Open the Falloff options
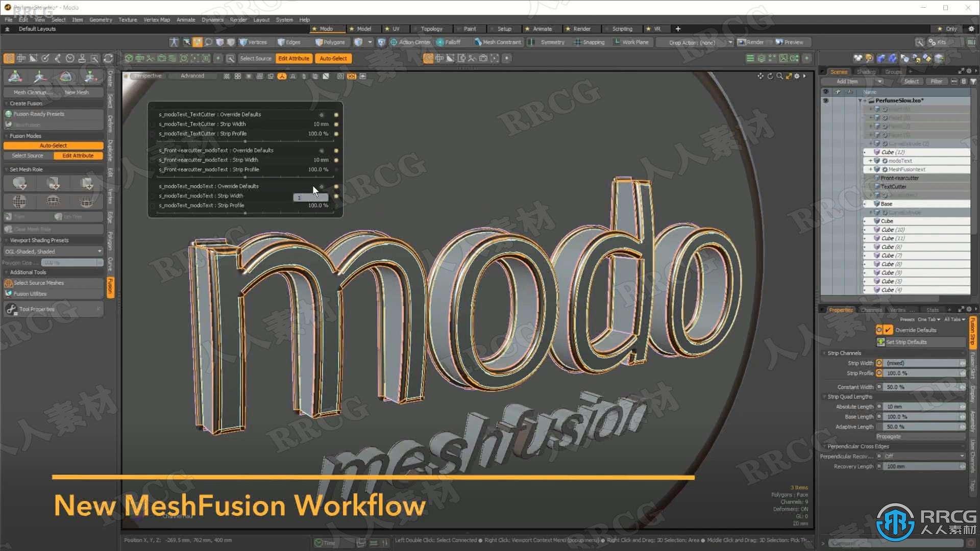The height and width of the screenshot is (551, 980). pos(448,42)
